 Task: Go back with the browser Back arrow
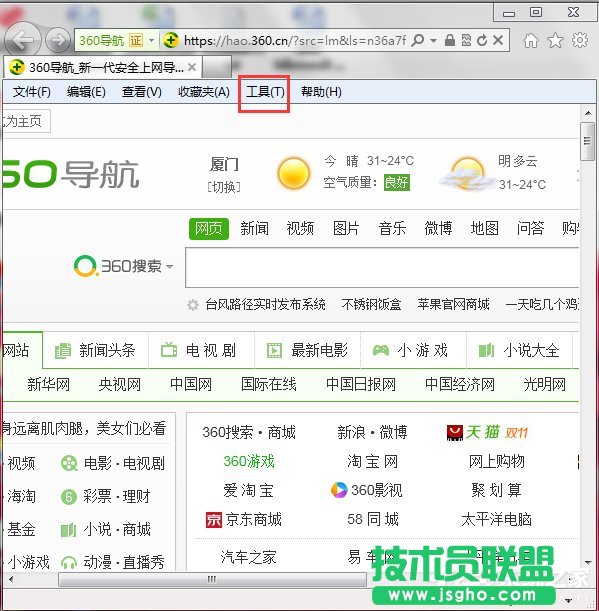[22, 40]
